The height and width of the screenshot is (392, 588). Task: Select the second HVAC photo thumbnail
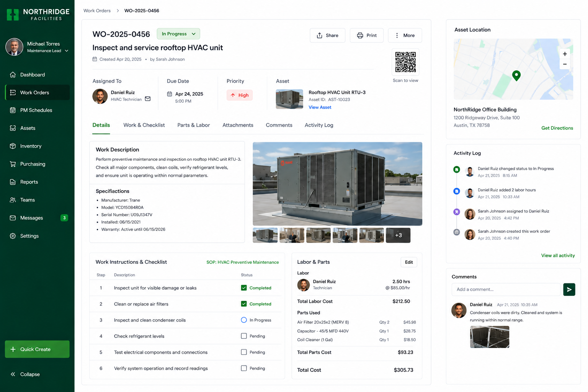(x=292, y=235)
